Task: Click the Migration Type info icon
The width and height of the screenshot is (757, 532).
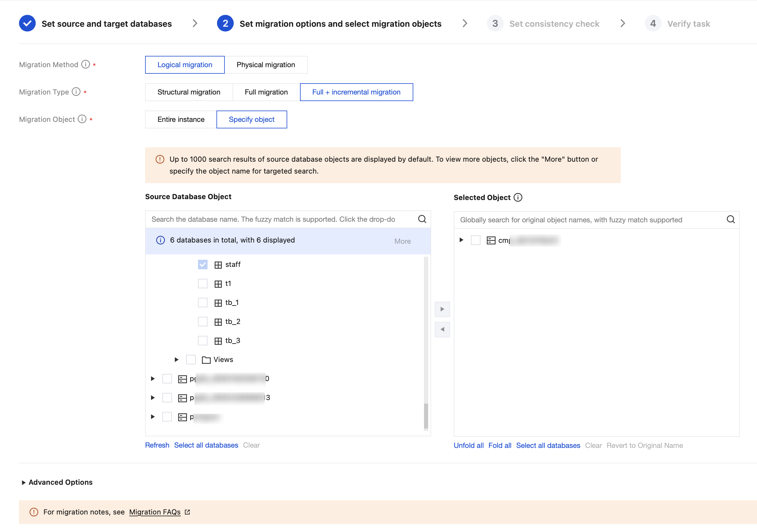Action: (x=76, y=92)
